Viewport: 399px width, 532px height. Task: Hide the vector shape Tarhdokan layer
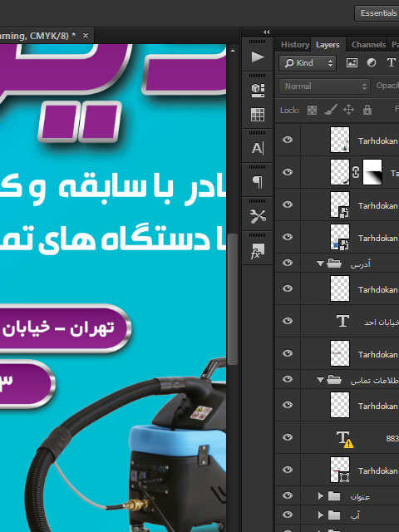pos(288,470)
